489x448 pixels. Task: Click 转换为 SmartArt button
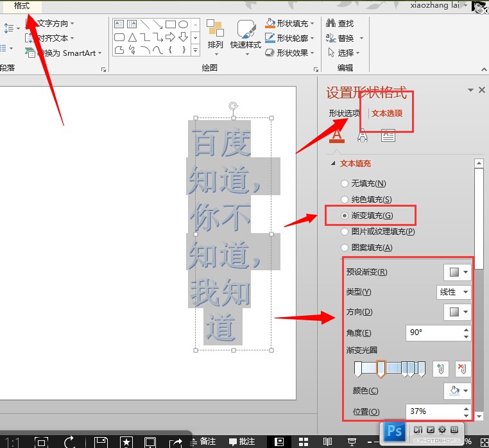point(64,53)
